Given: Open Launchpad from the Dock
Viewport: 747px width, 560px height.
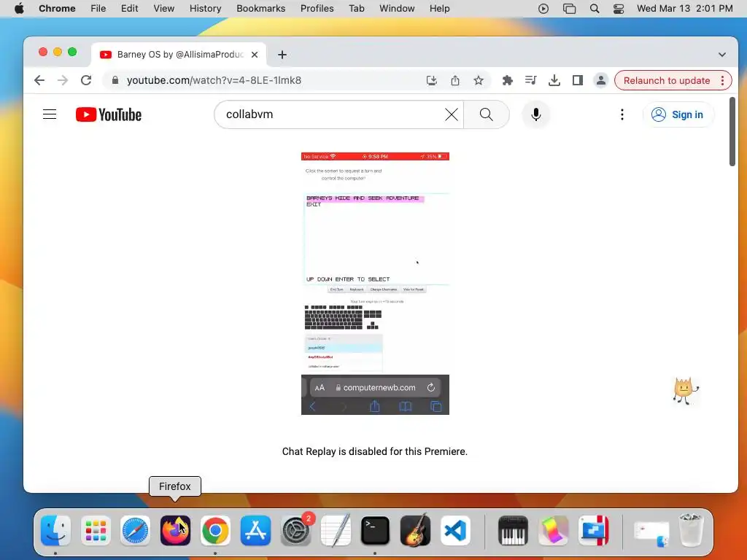Looking at the screenshot, I should pyautogui.click(x=96, y=531).
